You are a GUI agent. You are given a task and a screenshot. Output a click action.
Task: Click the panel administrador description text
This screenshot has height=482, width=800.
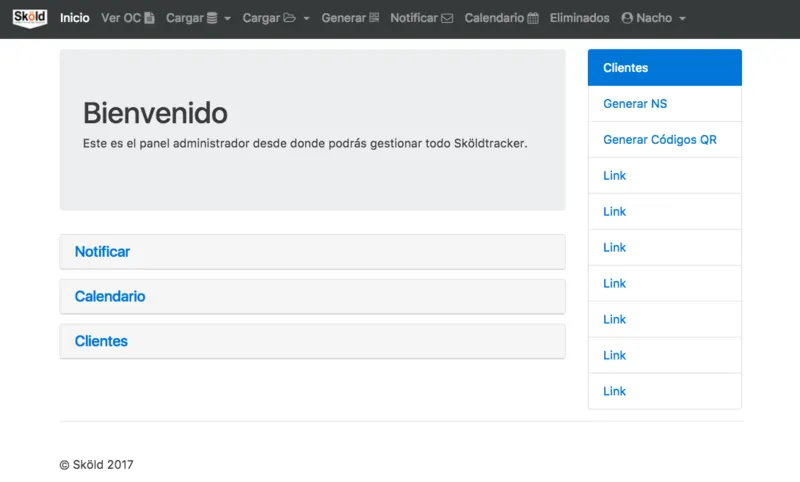pos(305,143)
